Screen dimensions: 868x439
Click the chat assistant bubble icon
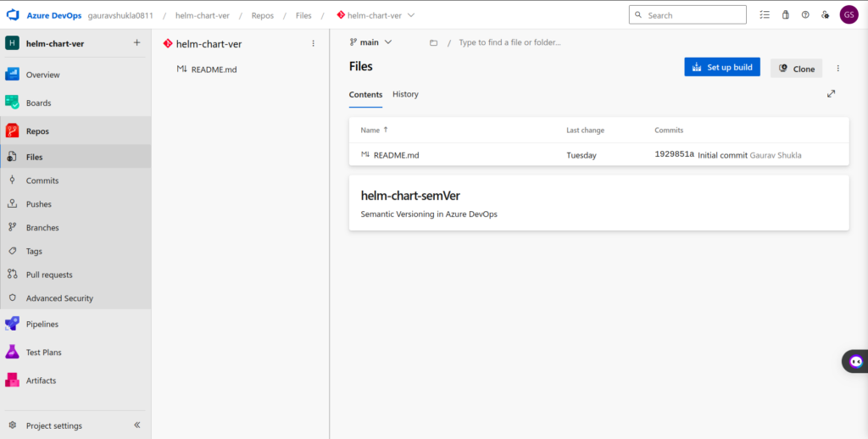(856, 362)
